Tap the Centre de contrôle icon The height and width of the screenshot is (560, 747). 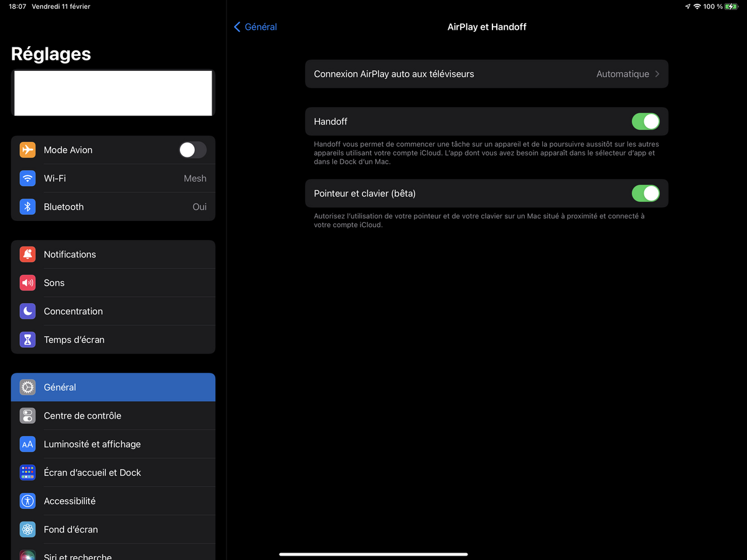tap(27, 416)
